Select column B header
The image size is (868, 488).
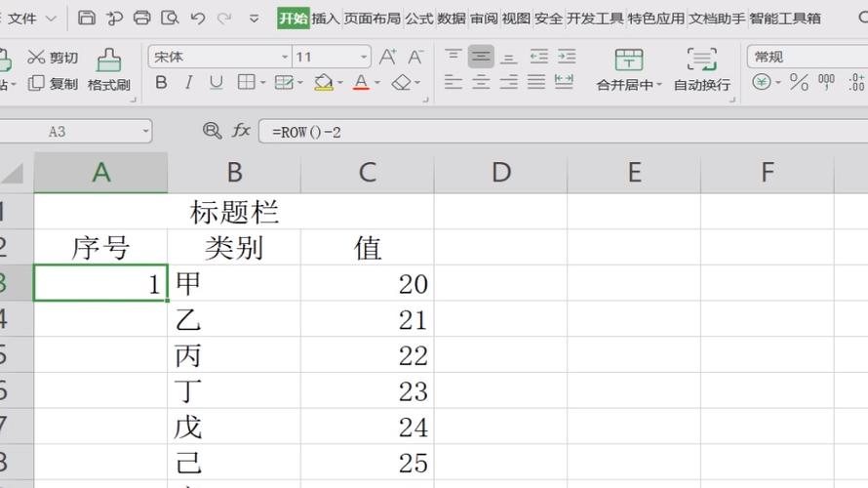pyautogui.click(x=234, y=173)
